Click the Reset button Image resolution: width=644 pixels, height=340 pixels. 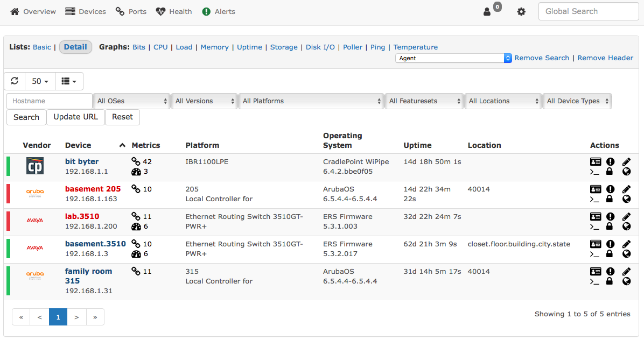pyautogui.click(x=122, y=117)
